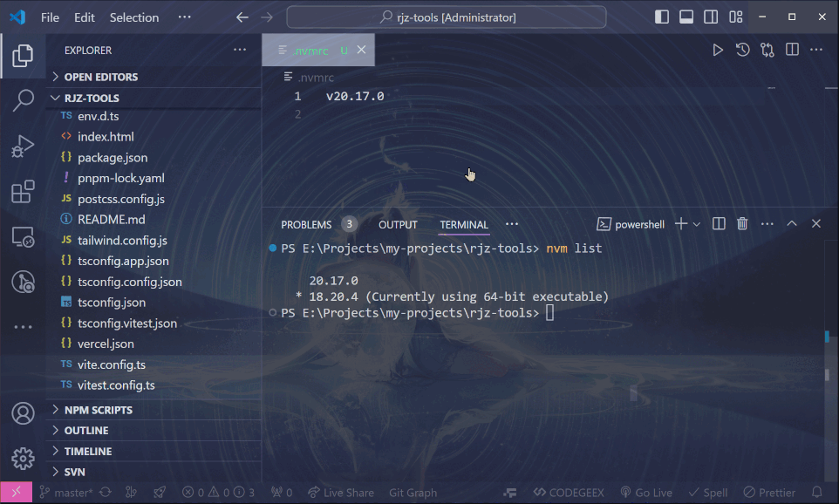
Task: Expand the TIMELINE section
Action: (x=87, y=451)
